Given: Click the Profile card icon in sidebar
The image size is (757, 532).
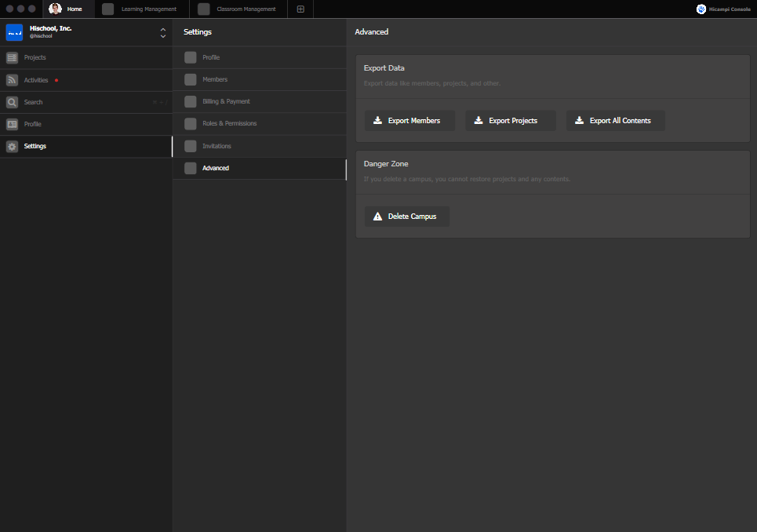Looking at the screenshot, I should [12, 124].
